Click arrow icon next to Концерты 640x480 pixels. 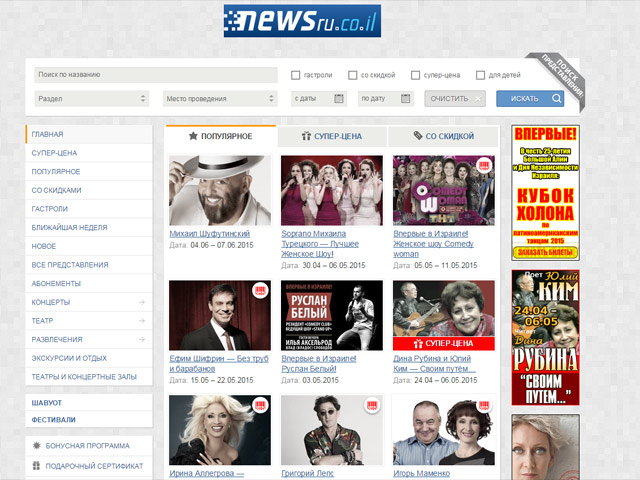coord(142,302)
